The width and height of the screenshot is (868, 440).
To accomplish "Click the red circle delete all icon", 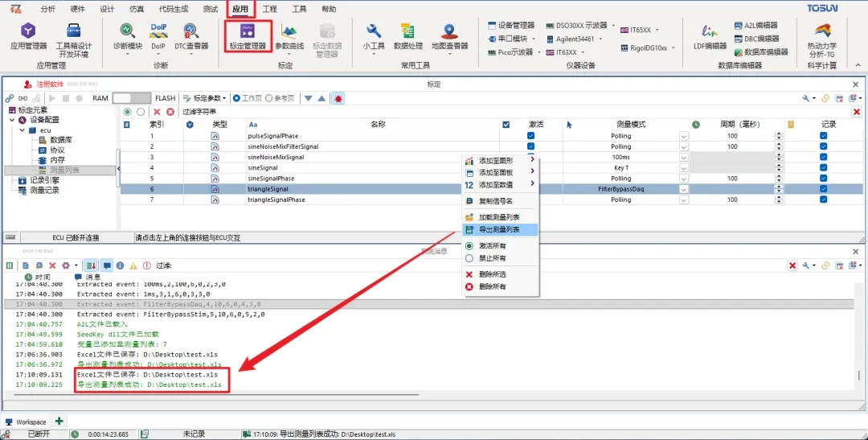I will tap(170, 112).
